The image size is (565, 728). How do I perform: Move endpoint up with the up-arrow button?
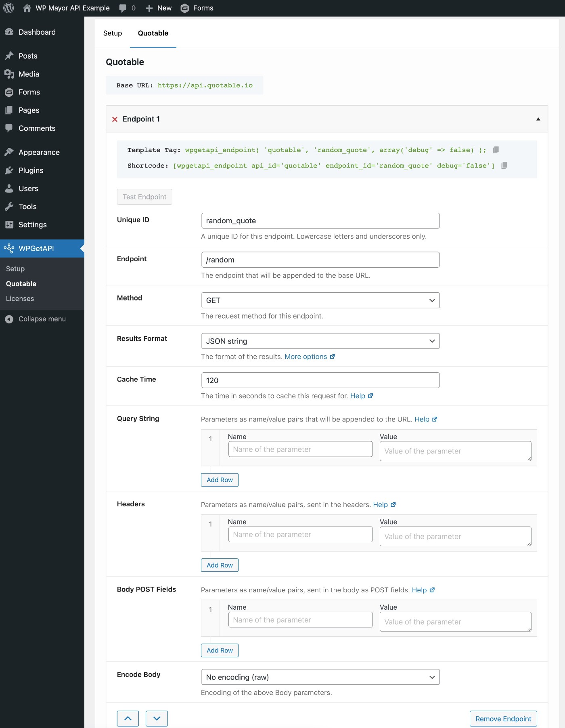pos(128,718)
